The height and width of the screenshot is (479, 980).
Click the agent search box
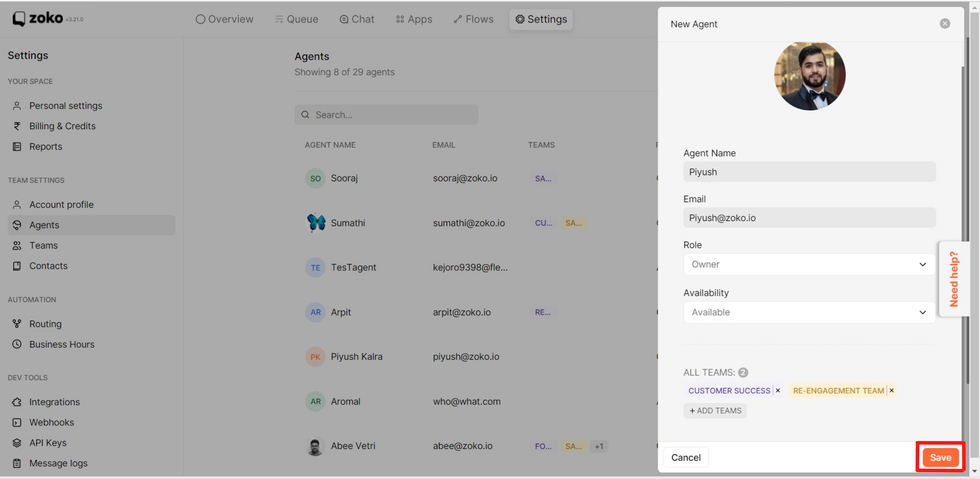386,114
